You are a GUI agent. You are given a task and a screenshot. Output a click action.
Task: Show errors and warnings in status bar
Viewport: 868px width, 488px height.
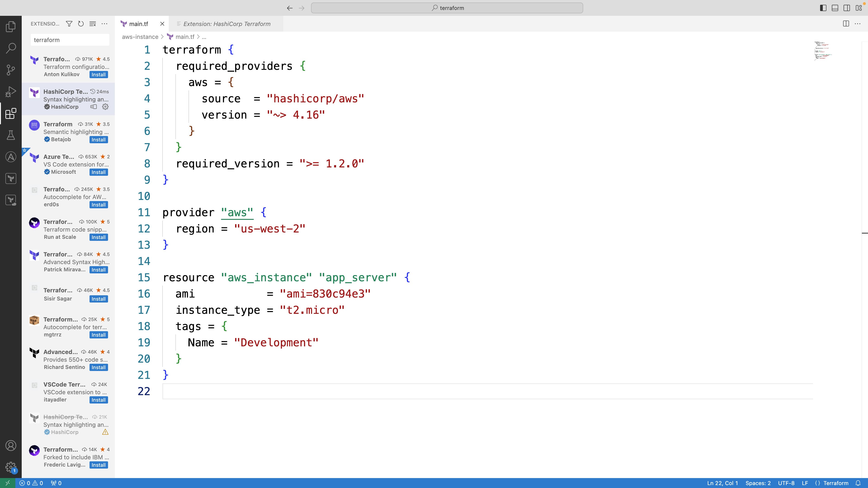[31, 483]
